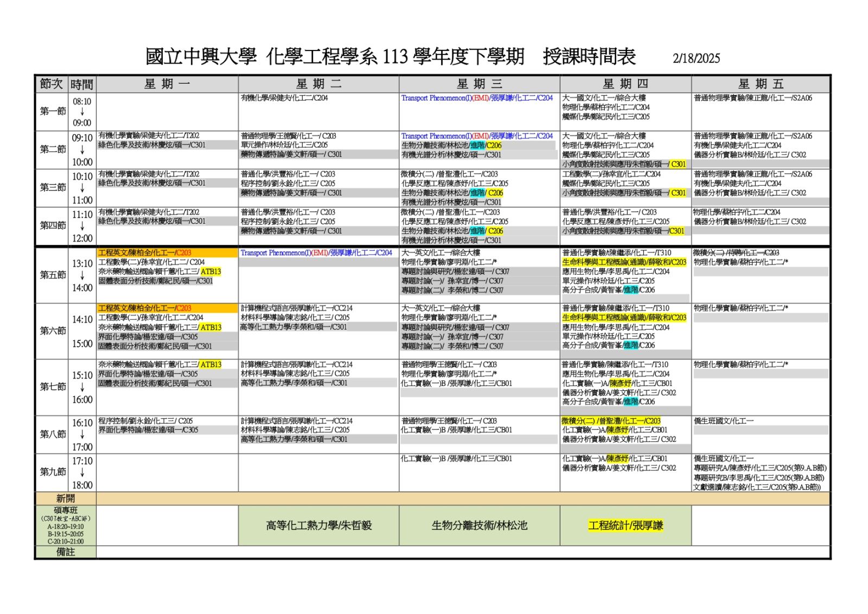This screenshot has width=868, height=614.
Task: Click '高分子合成/黃智峯' entry in 第七節 Thursday
Action: (x=608, y=402)
